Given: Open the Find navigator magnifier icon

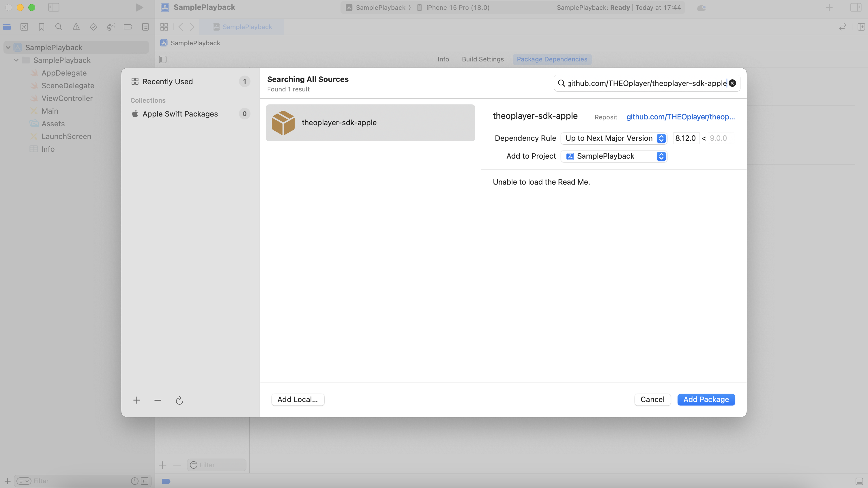Looking at the screenshot, I should (59, 27).
